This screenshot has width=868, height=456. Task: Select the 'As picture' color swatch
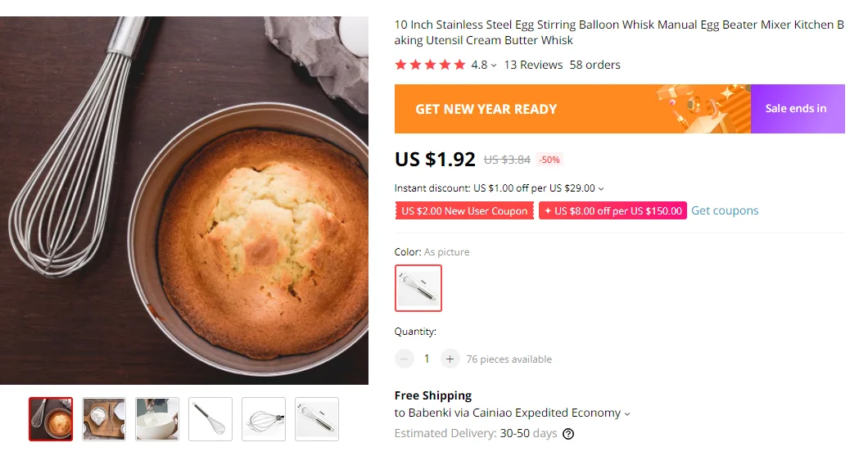click(x=418, y=288)
